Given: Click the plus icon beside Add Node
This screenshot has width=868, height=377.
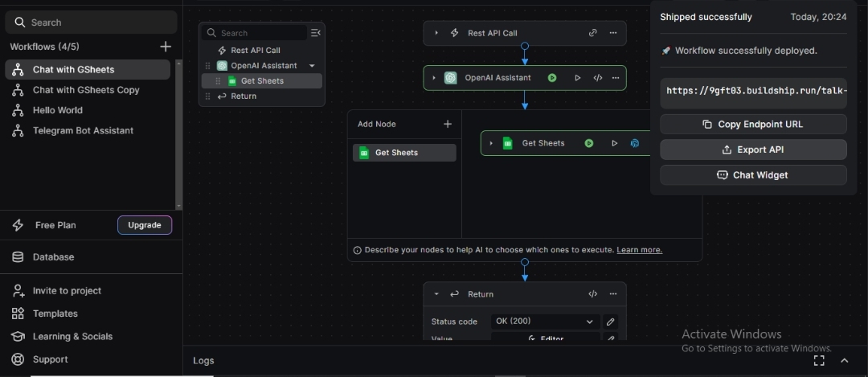Looking at the screenshot, I should click(x=448, y=124).
